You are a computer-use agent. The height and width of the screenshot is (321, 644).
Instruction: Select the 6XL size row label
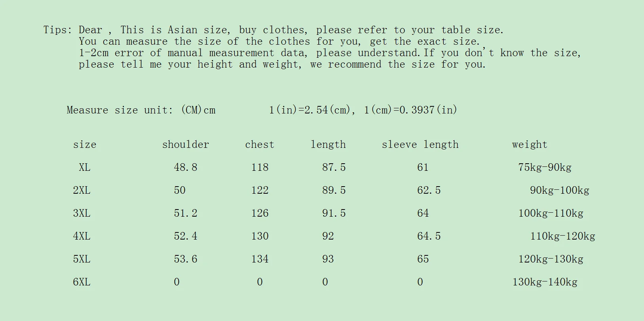click(82, 282)
